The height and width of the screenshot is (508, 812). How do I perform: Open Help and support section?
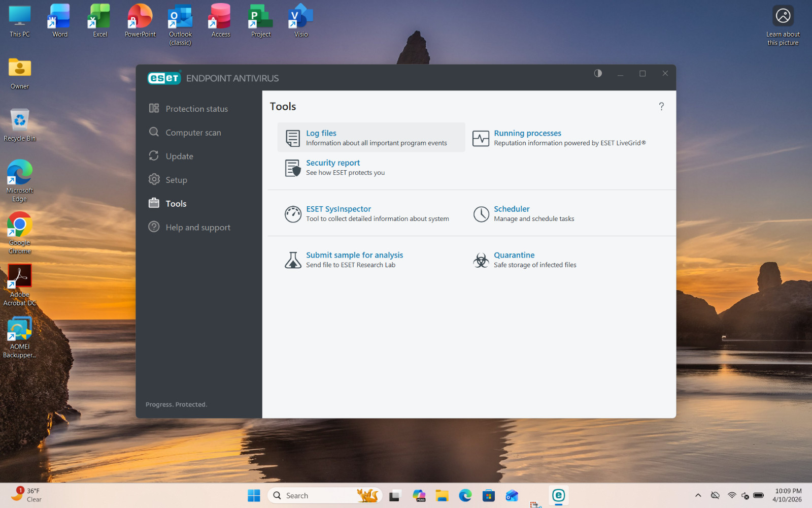[x=199, y=227]
